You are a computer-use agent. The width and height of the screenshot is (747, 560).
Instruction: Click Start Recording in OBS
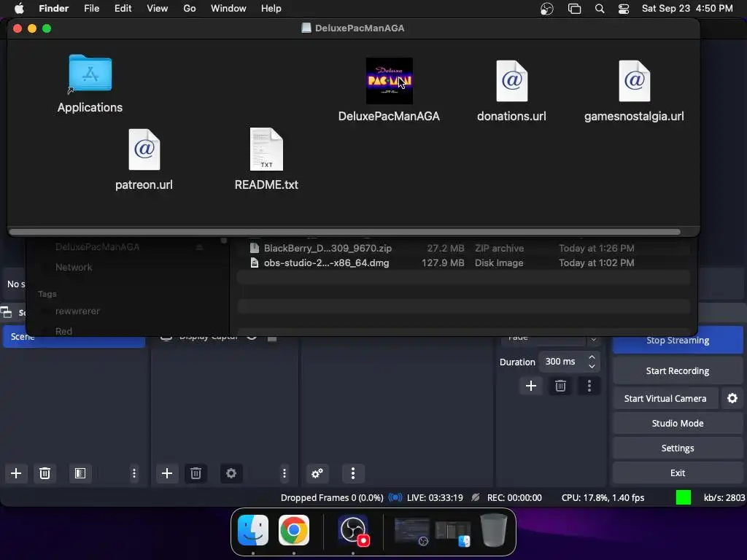[x=678, y=371]
